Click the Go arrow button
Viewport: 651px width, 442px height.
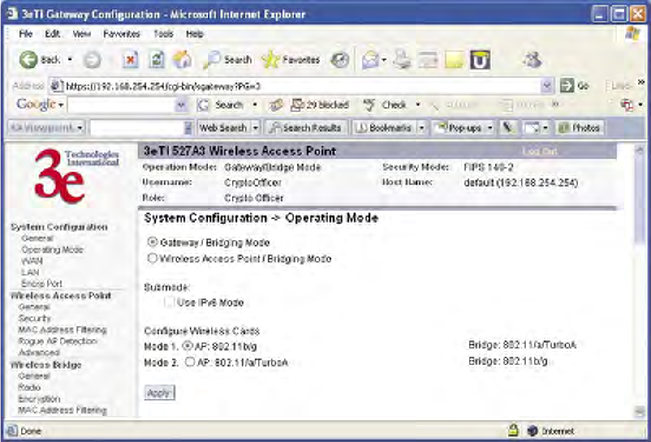click(575, 85)
